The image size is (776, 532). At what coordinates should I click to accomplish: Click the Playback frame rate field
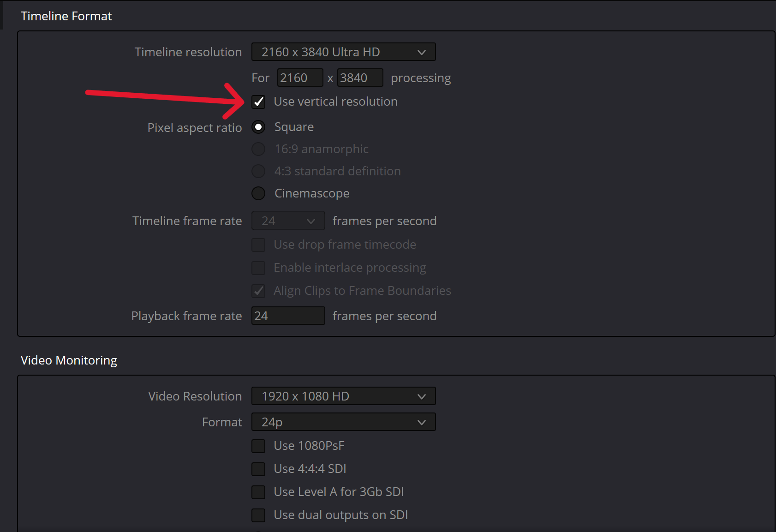pos(288,316)
